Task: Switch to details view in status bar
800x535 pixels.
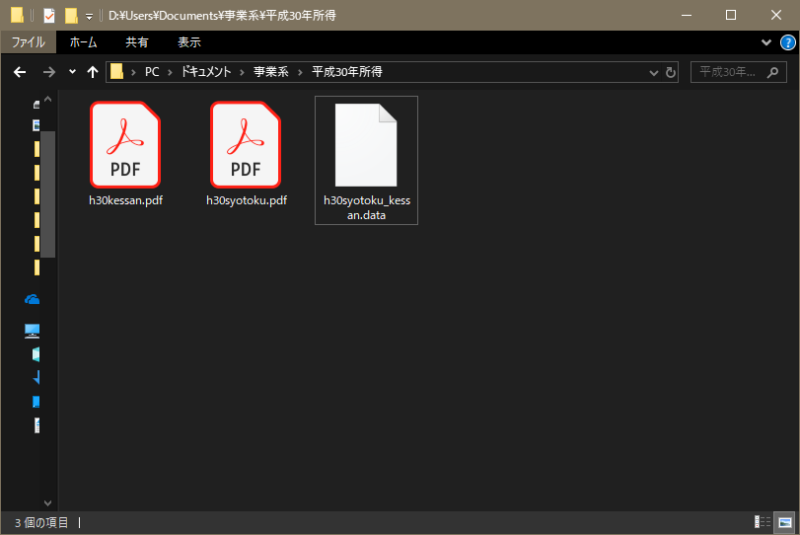Action: 762,522
